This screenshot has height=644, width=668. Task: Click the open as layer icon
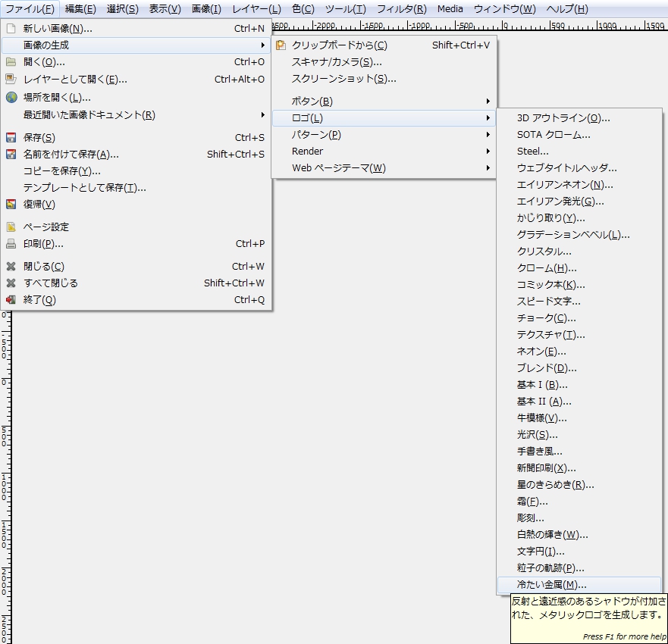click(x=11, y=79)
